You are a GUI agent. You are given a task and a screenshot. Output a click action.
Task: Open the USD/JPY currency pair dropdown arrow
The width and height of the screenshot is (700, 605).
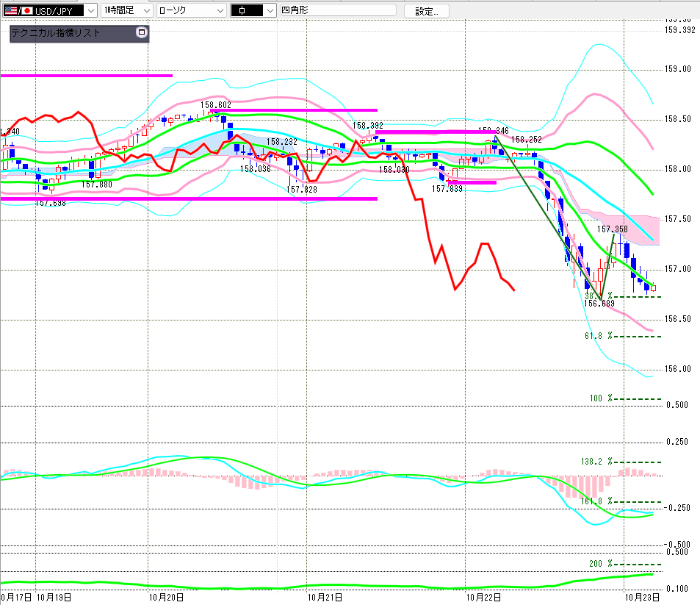[x=90, y=11]
